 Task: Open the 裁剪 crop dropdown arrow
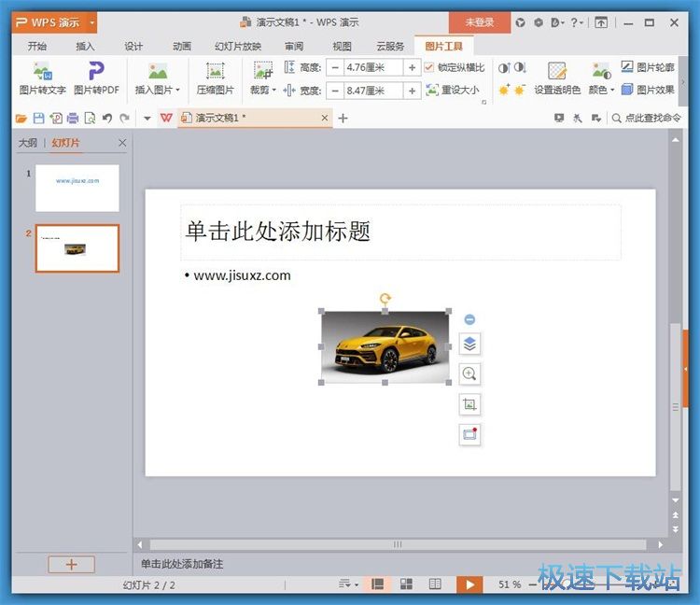tap(274, 91)
